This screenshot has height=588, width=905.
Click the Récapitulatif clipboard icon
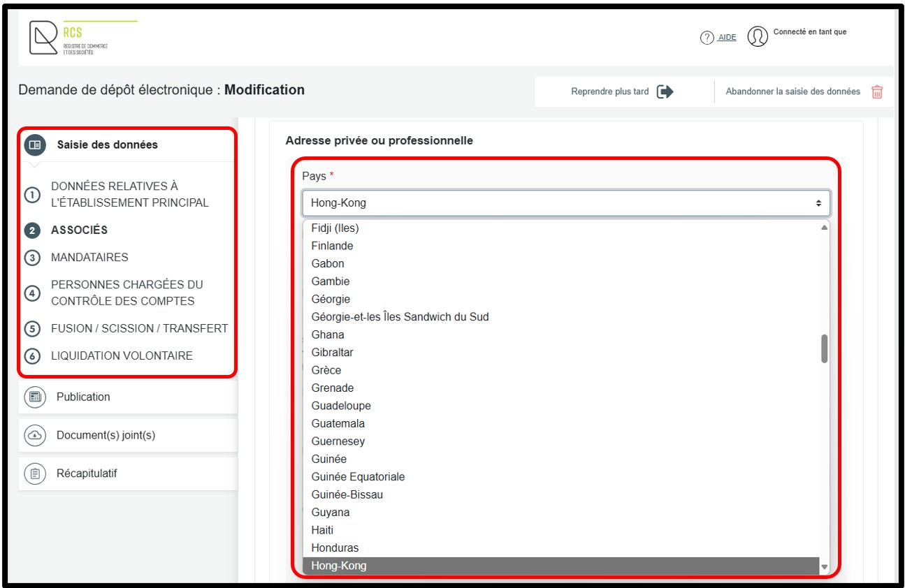(34, 473)
